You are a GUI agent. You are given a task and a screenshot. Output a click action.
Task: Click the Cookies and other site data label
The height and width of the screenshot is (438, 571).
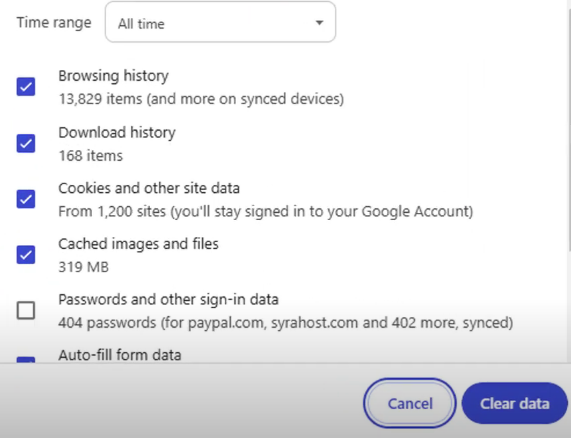click(x=149, y=188)
